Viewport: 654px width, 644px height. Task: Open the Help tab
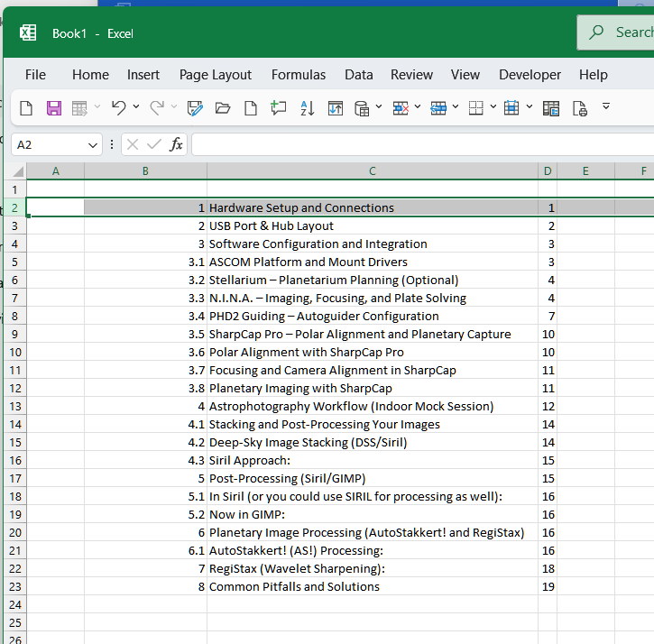[x=593, y=75]
